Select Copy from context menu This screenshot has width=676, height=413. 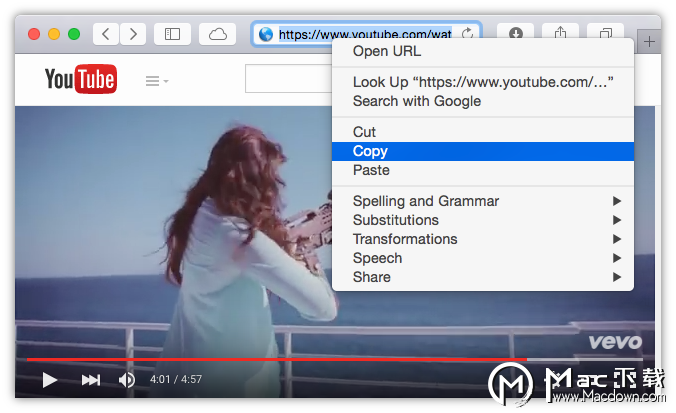[x=483, y=151]
